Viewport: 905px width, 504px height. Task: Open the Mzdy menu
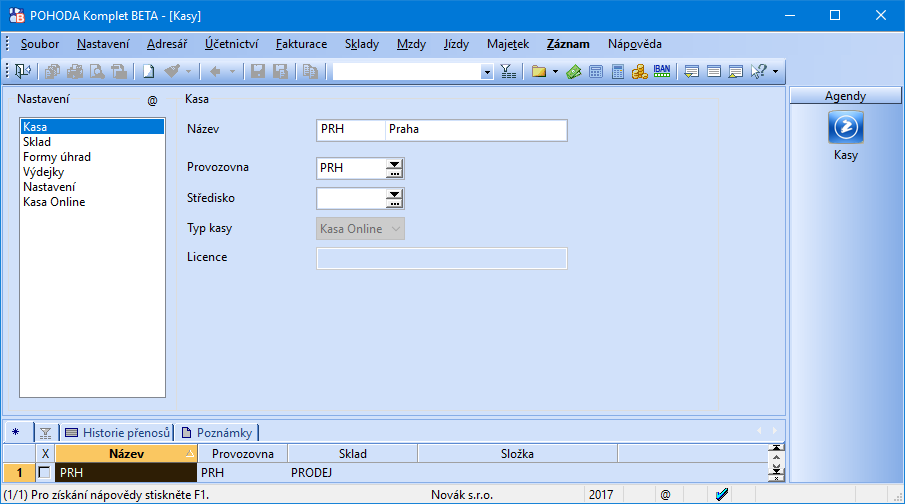(411, 44)
